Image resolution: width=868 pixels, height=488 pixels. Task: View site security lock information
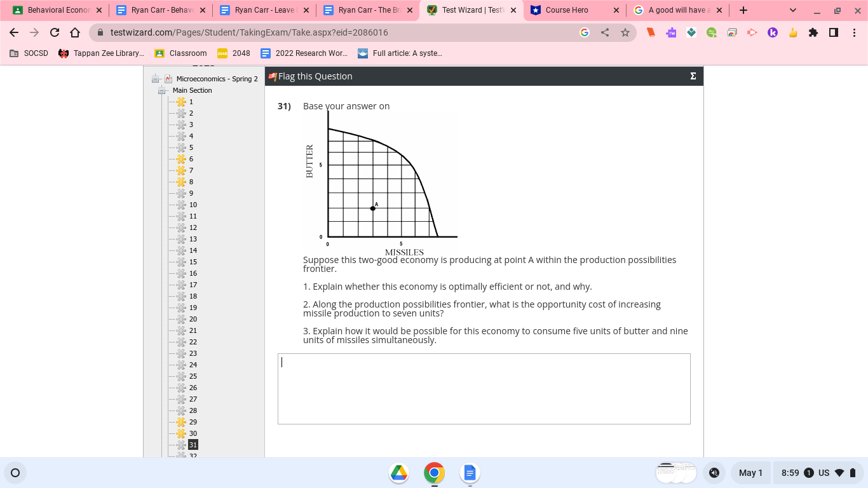coord(100,32)
